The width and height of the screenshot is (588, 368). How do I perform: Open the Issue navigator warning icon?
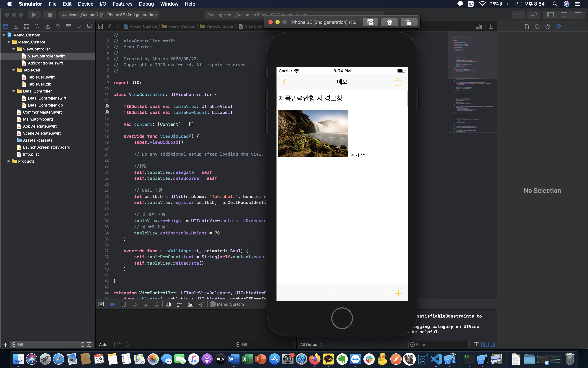48,26
